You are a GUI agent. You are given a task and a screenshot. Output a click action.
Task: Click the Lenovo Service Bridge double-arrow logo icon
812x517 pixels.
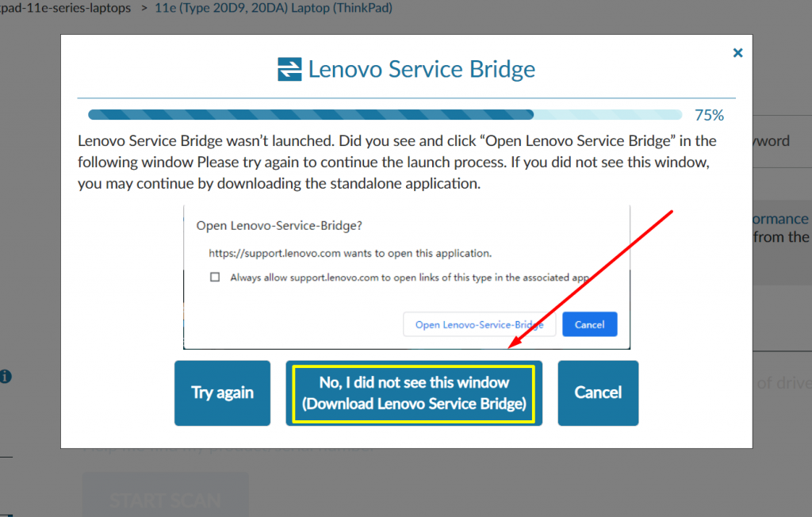pyautogui.click(x=289, y=69)
